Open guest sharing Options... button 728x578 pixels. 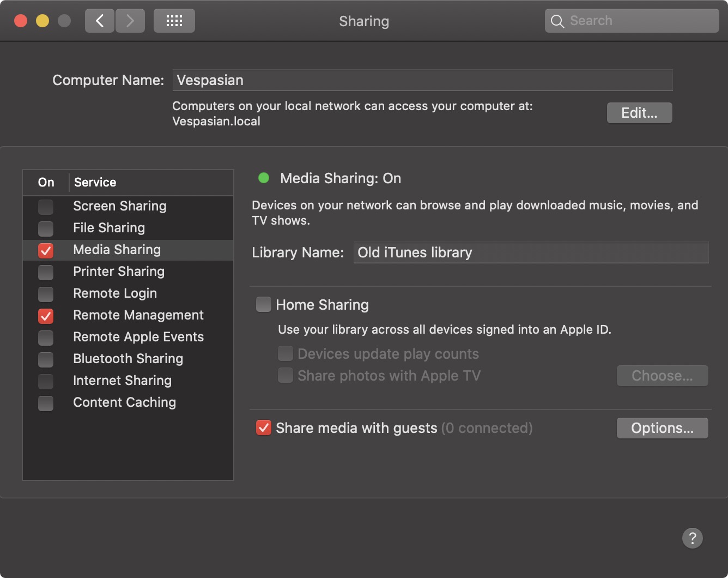pyautogui.click(x=662, y=428)
